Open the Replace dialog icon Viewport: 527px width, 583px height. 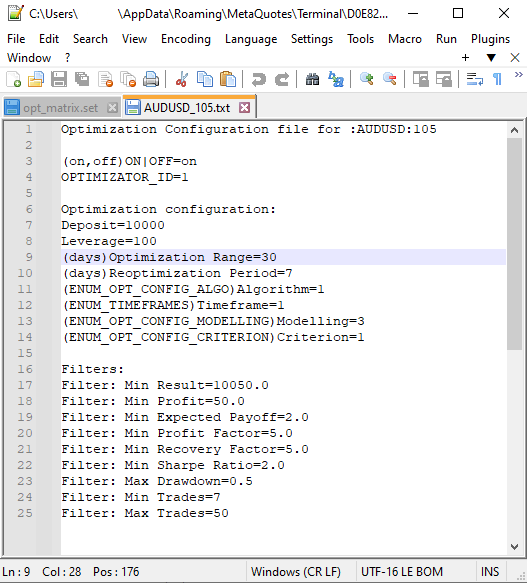tap(336, 79)
